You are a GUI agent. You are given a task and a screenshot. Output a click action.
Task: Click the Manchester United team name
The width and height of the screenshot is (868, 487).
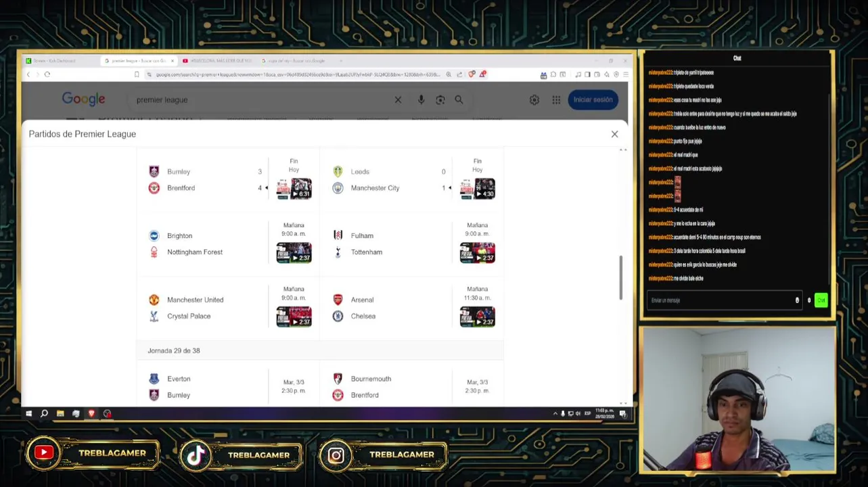point(195,300)
